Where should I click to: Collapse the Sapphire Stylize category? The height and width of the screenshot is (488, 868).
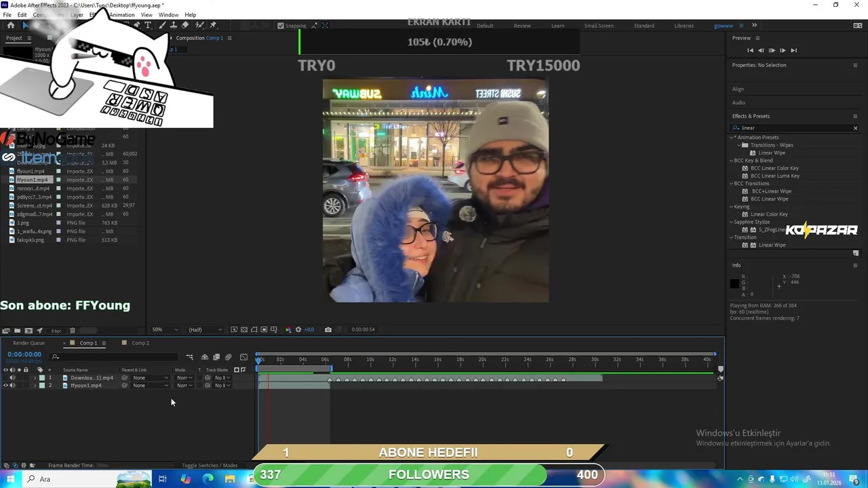point(732,222)
